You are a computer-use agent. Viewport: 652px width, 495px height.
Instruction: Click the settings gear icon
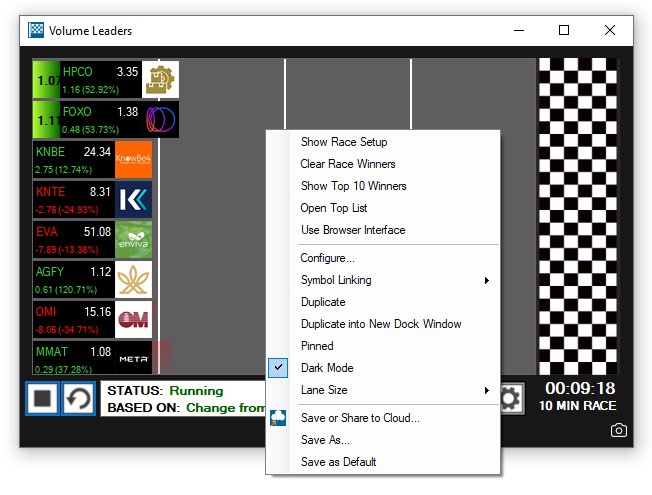click(510, 399)
